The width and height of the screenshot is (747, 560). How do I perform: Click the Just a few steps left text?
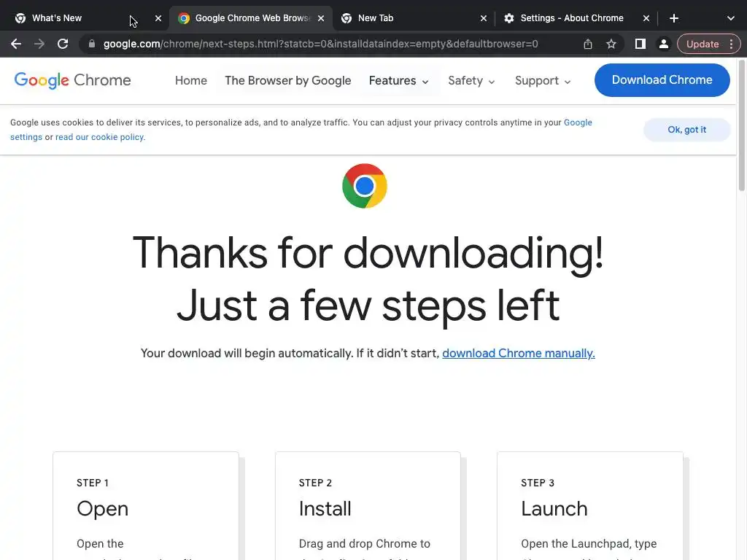pyautogui.click(x=368, y=306)
